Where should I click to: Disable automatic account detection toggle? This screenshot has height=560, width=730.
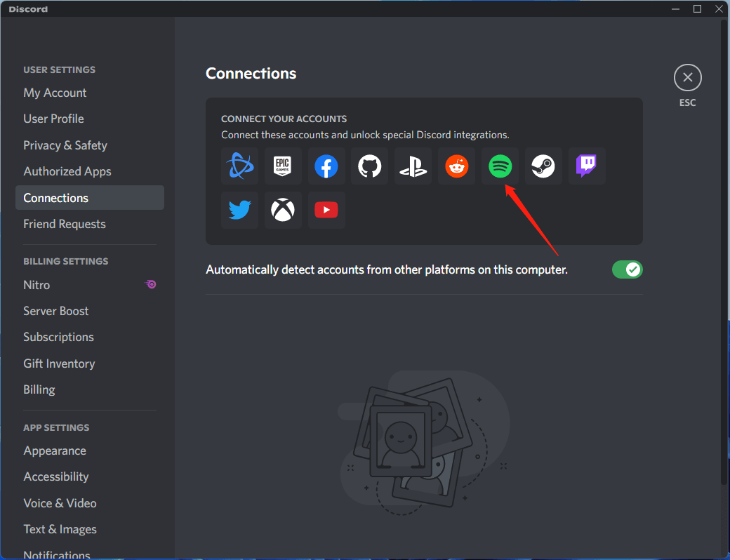tap(627, 269)
